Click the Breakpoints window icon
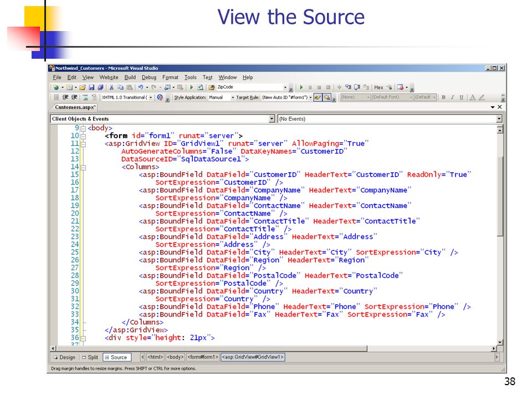Viewport: 532px width, 399px height. [400, 87]
